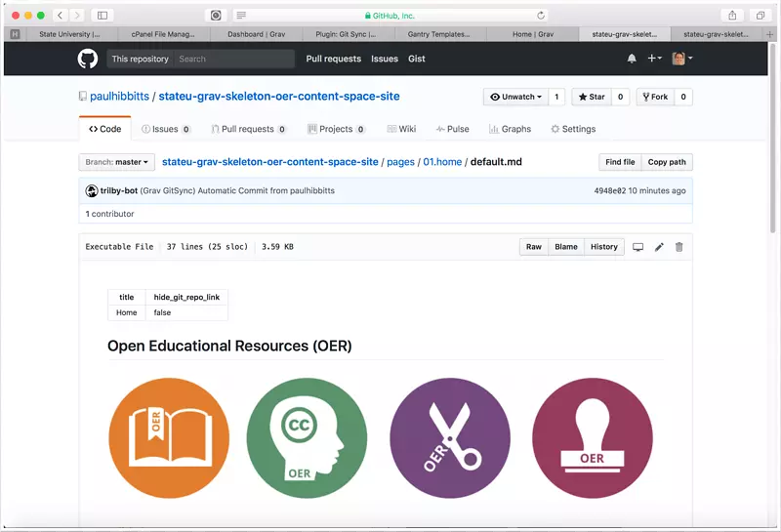Click the pencil icon to edit file

[x=659, y=247]
